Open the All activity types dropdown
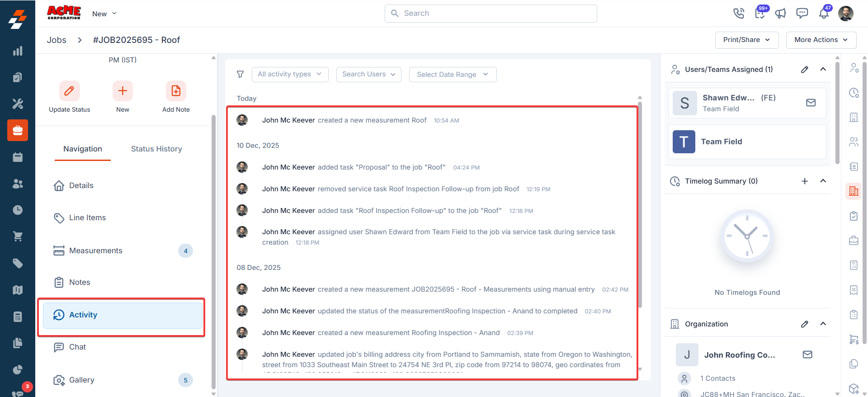 [x=290, y=74]
